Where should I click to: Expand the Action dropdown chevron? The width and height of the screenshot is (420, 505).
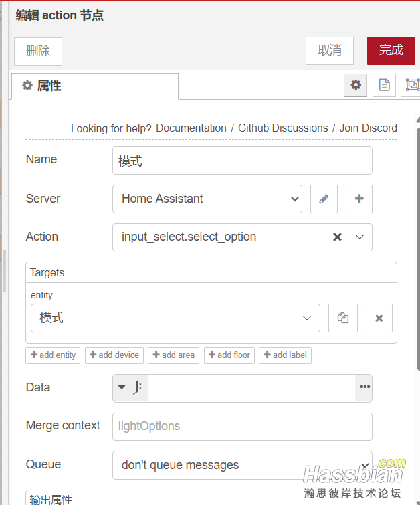pos(360,237)
